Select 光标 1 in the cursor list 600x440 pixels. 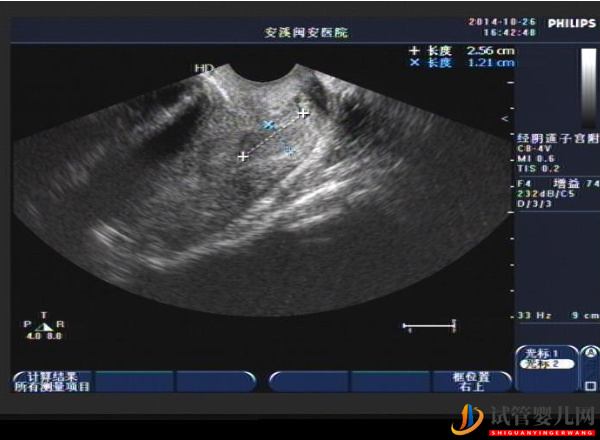[538, 353]
